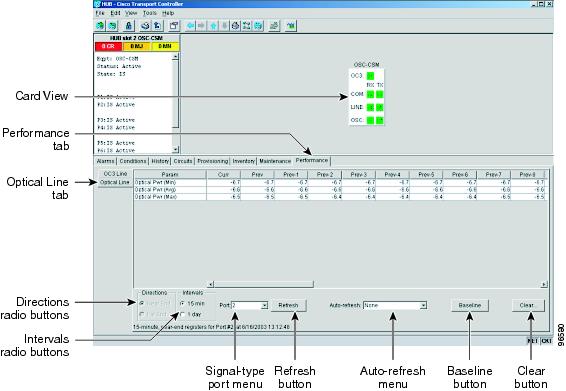Select the 1 day interval radio button
566x391 pixels.
point(182,314)
